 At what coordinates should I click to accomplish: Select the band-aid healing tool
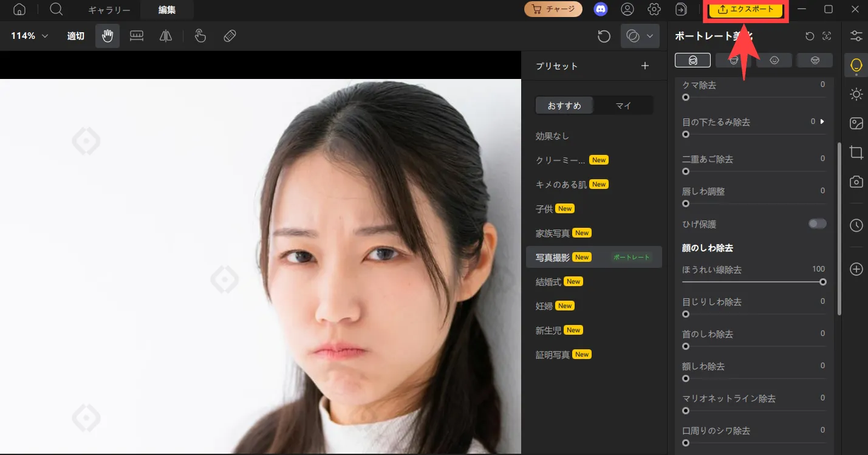[x=230, y=36]
